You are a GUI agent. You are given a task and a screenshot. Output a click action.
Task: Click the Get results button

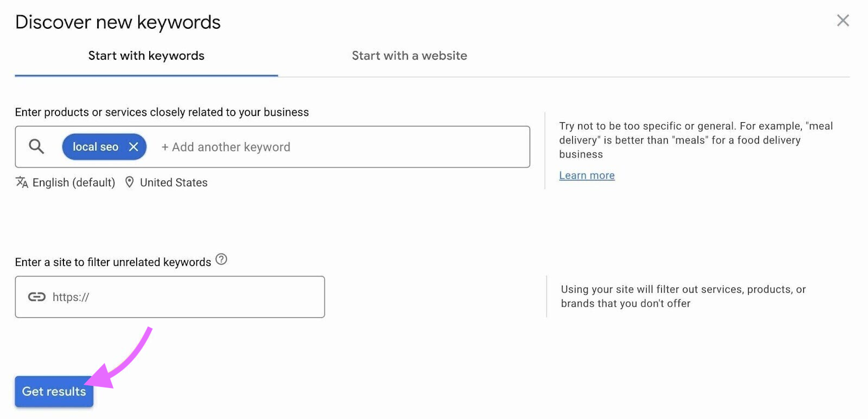click(x=53, y=391)
